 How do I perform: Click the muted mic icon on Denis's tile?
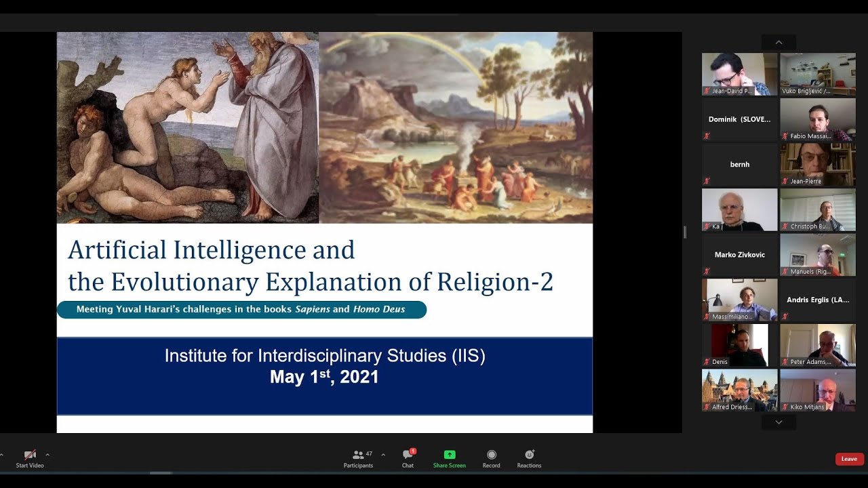click(707, 362)
